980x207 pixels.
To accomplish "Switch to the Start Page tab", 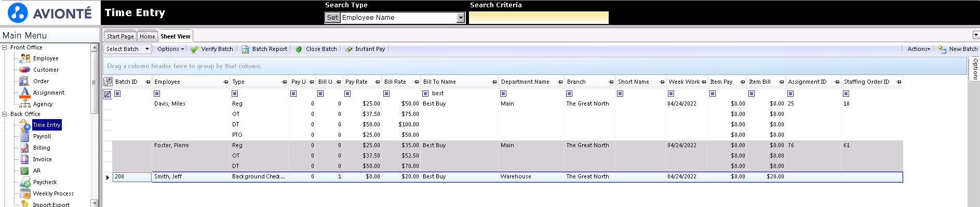I will click(120, 36).
